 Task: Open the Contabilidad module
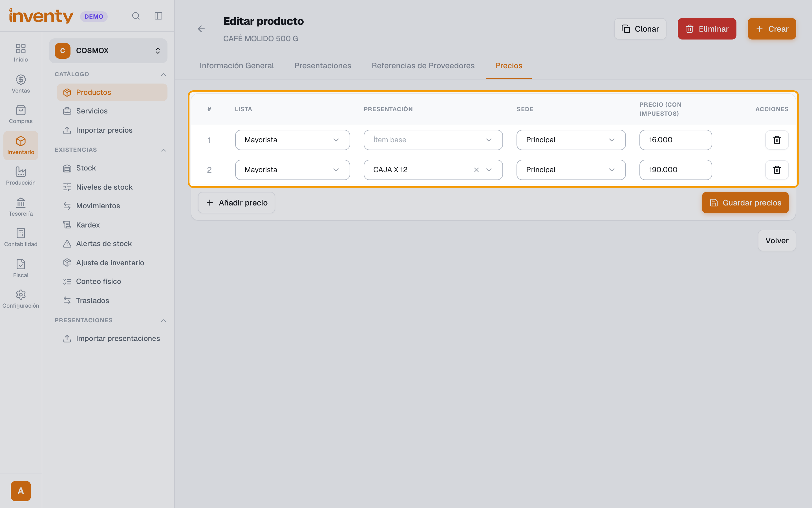coord(21,238)
